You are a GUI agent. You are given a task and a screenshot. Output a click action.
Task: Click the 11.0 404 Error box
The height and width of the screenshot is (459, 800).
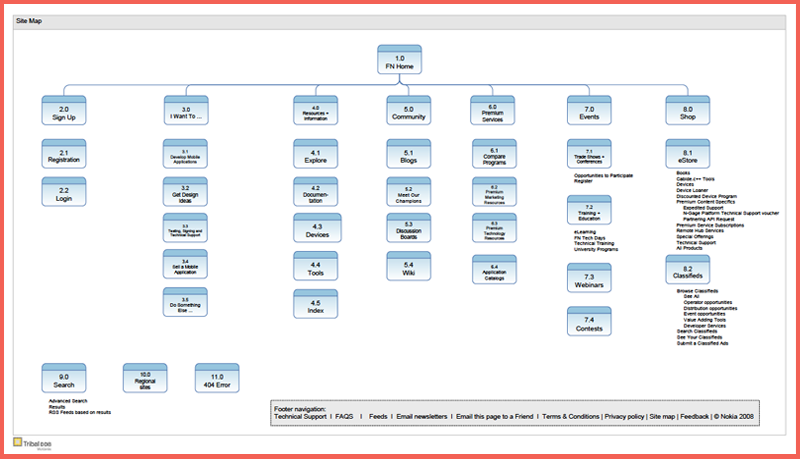[x=217, y=378]
